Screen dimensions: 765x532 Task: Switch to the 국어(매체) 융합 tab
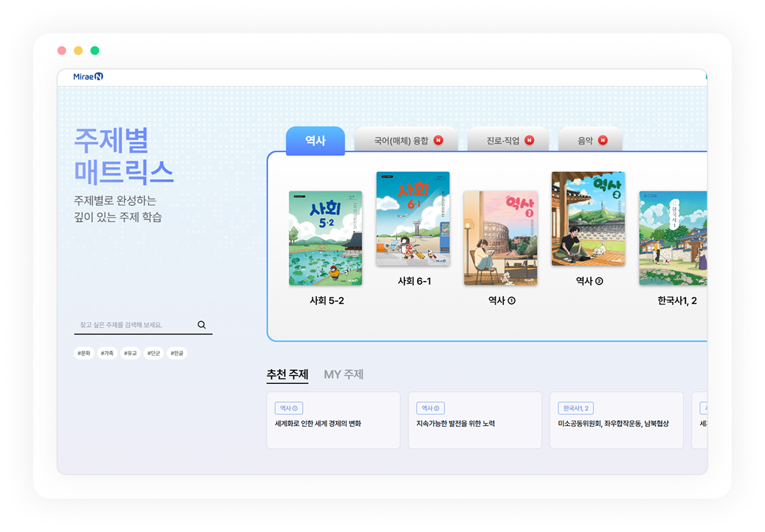401,141
